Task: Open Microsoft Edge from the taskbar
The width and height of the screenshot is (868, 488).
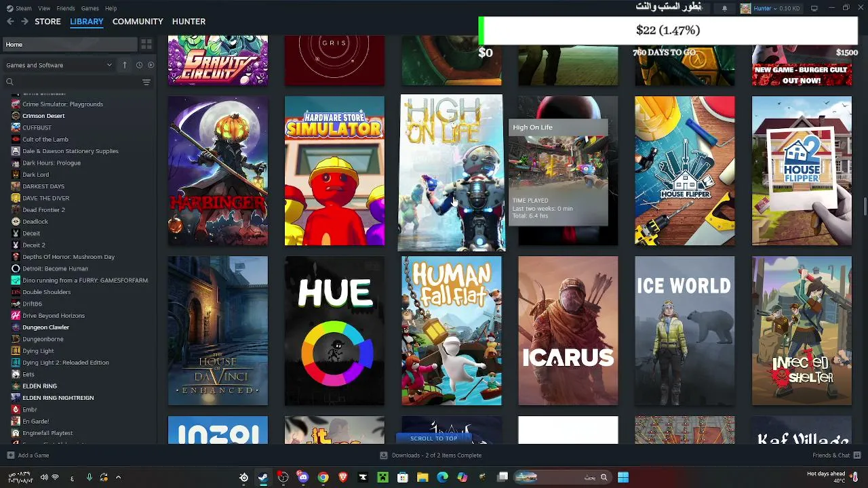Action: pos(442,477)
